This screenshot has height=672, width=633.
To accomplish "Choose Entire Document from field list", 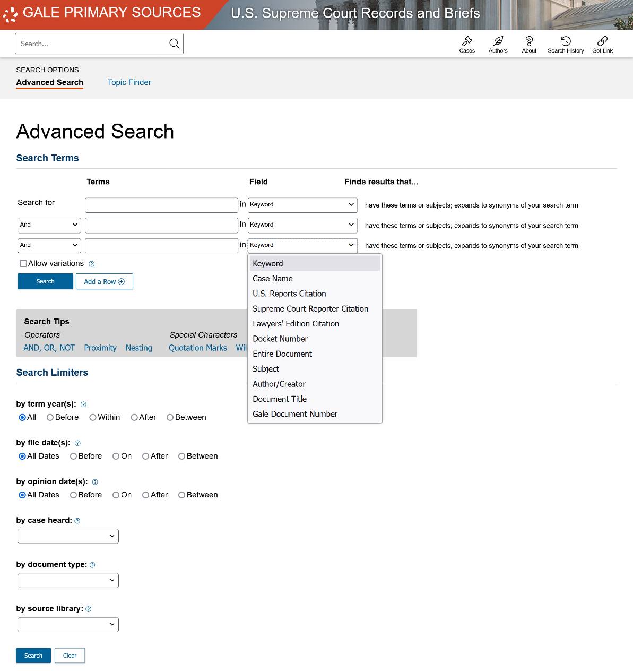I will pyautogui.click(x=315, y=354).
